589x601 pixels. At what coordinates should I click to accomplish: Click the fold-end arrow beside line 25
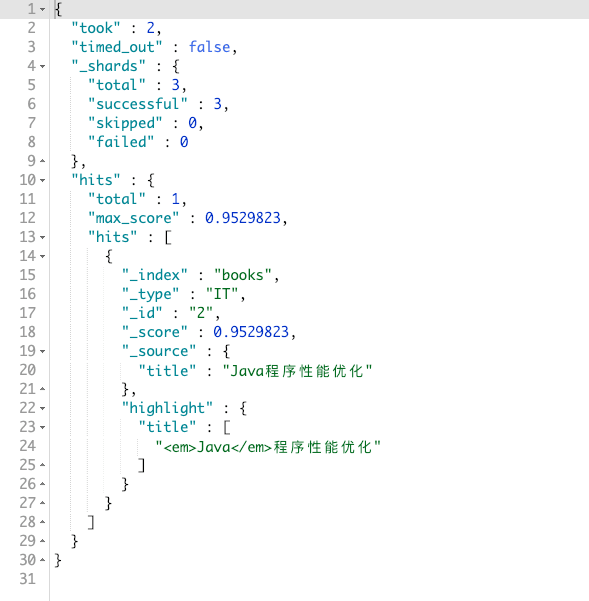(x=43, y=465)
